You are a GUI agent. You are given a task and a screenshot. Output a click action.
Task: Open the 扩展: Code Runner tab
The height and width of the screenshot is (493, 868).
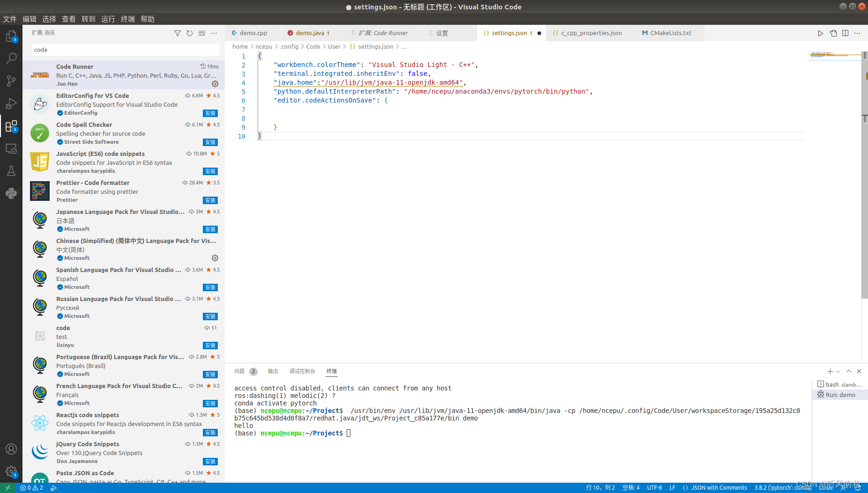382,33
